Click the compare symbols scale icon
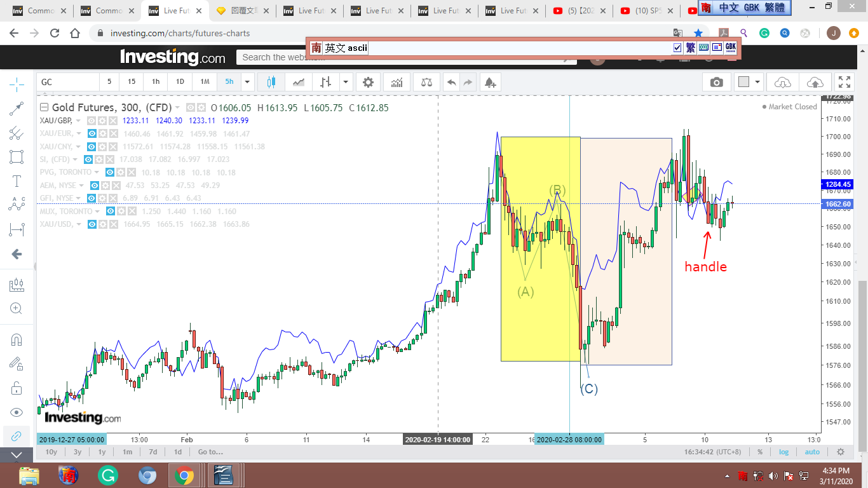The image size is (868, 488). [x=426, y=82]
